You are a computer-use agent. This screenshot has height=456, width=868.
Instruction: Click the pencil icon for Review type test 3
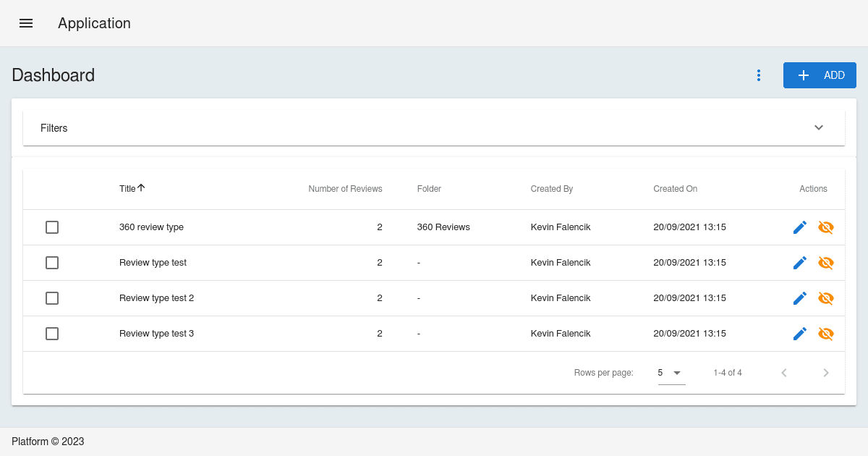pyautogui.click(x=799, y=334)
